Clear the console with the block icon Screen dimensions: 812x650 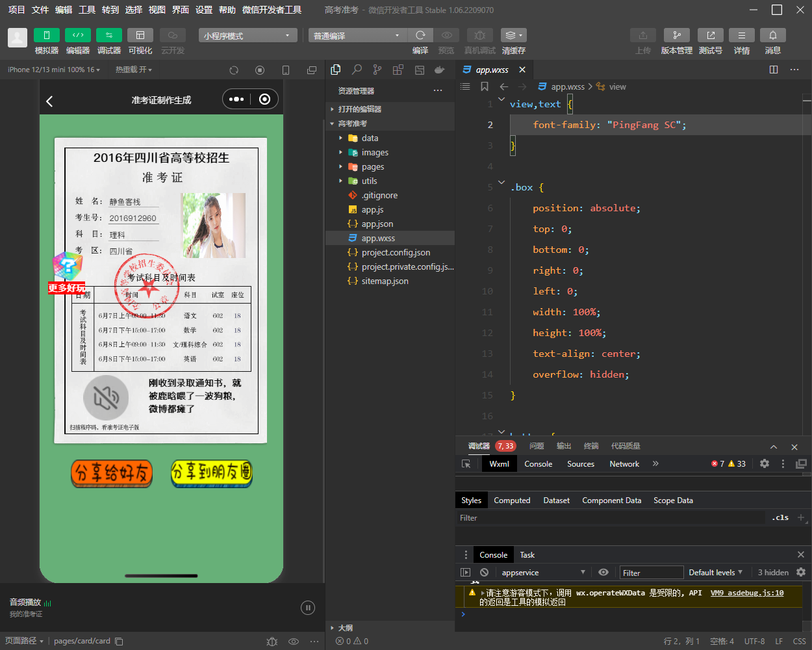484,573
